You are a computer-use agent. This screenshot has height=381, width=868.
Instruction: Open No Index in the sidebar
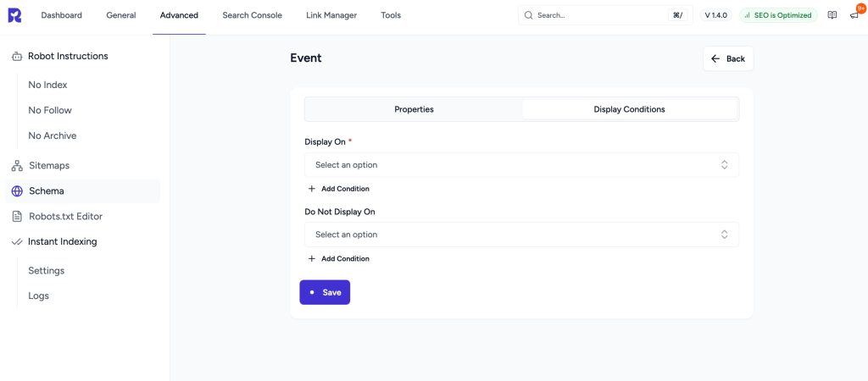47,85
